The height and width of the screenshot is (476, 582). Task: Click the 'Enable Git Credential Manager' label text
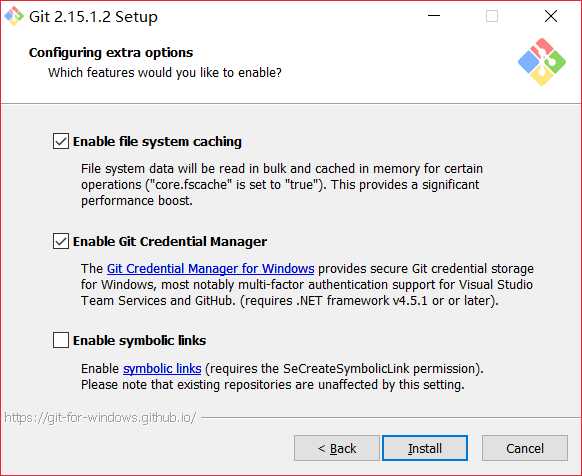(x=170, y=241)
